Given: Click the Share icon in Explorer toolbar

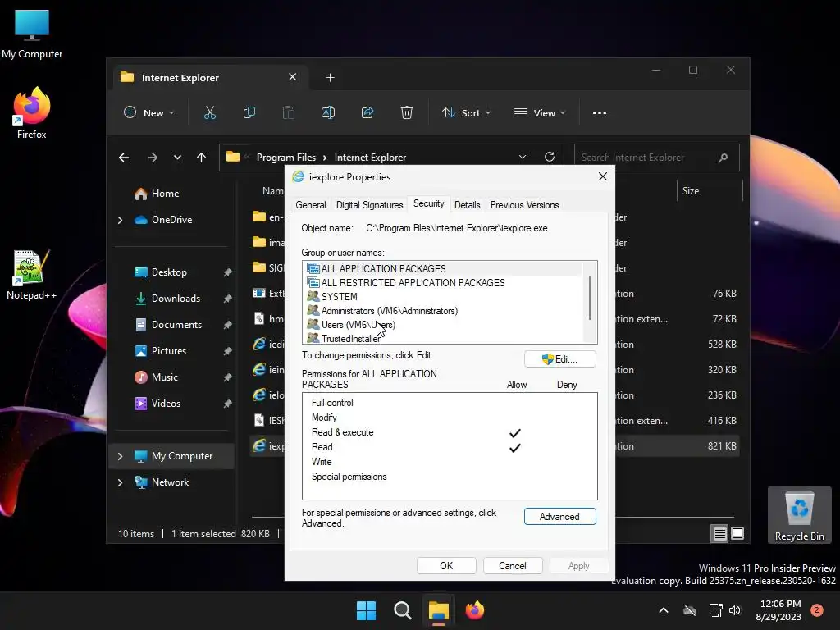Looking at the screenshot, I should [x=367, y=113].
